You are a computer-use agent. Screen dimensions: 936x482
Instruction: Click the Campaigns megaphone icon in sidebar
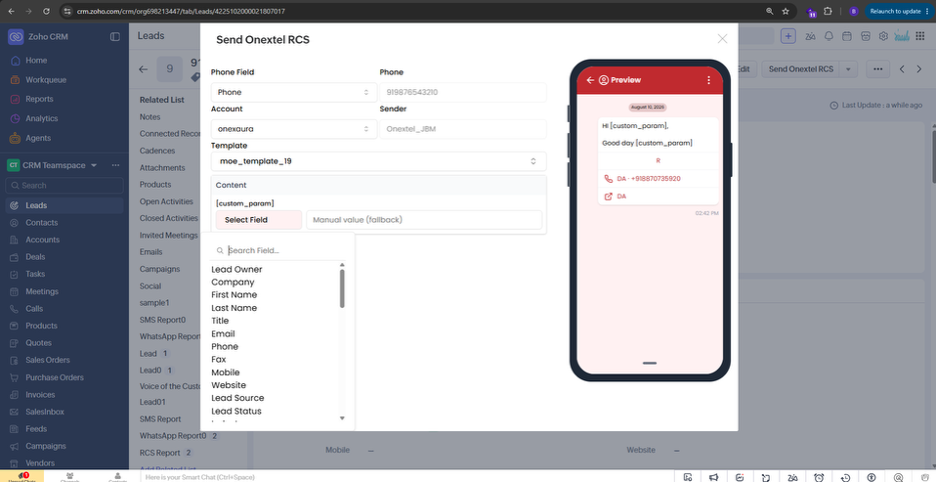tap(14, 446)
